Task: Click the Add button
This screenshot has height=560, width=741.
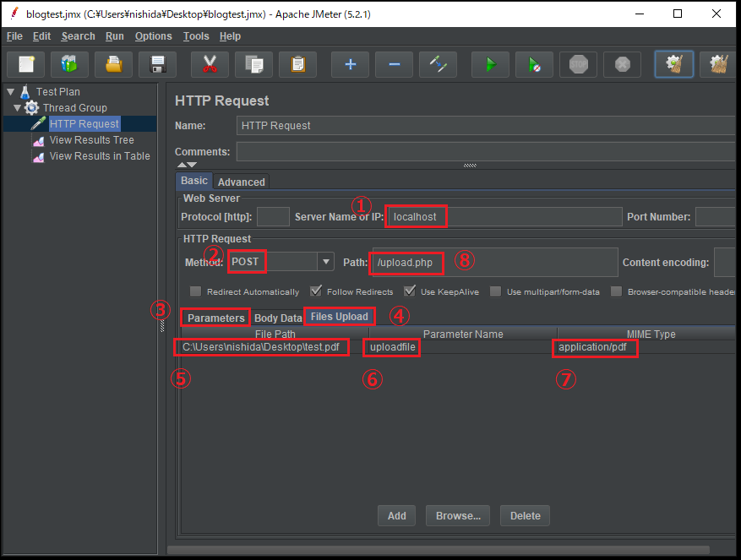Action: [396, 515]
